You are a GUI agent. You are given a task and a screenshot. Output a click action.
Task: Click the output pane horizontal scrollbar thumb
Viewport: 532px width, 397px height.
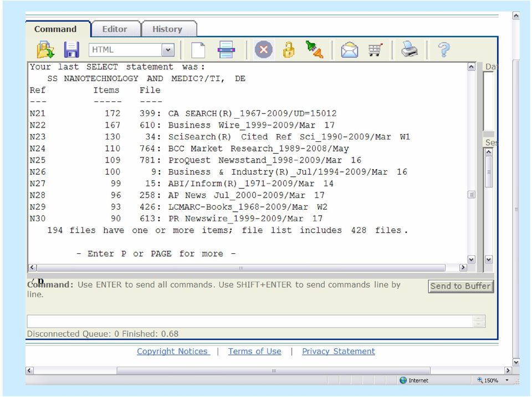[x=241, y=268]
